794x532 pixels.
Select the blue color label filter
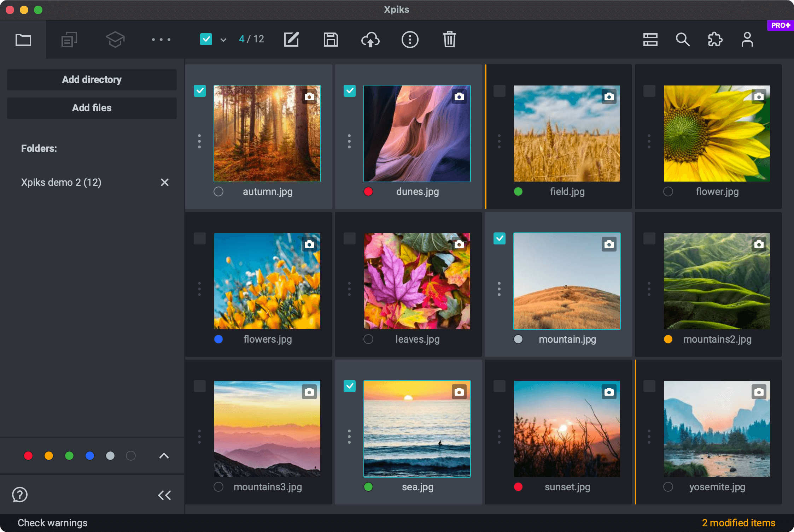[x=90, y=456]
